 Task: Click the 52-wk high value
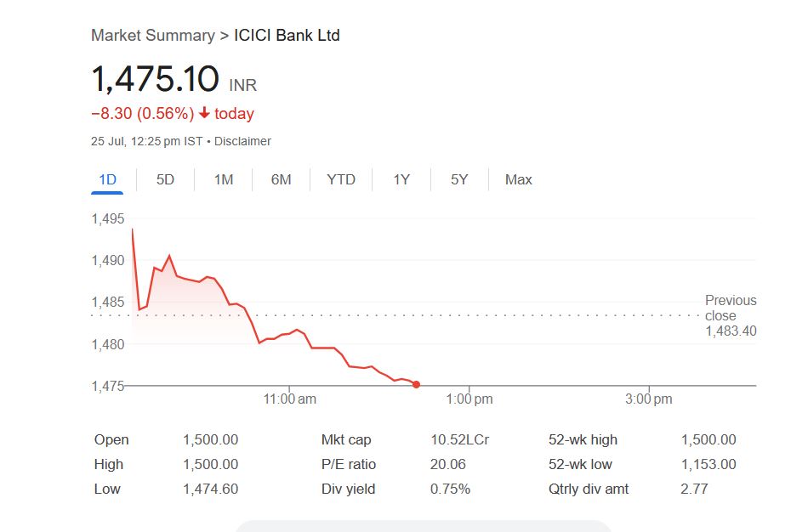[x=708, y=440]
